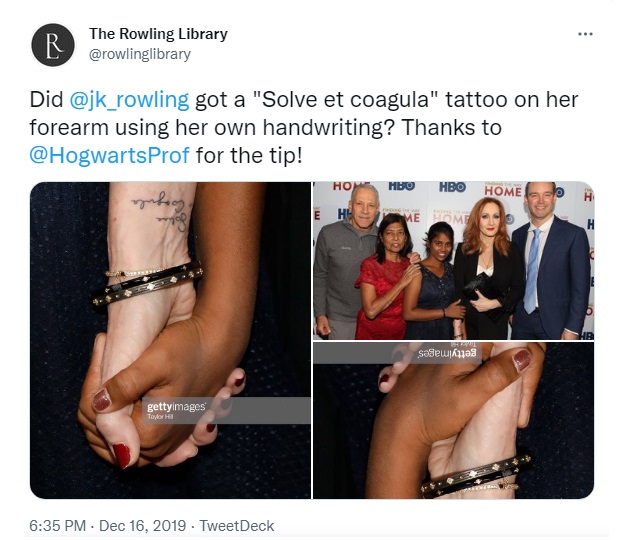This screenshot has height=540, width=626.
Task: Click the black bracelet in left photo
Action: click(x=148, y=284)
